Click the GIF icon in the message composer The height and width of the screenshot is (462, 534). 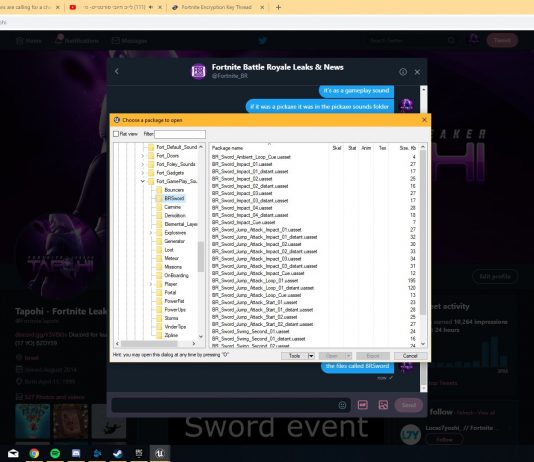(x=363, y=404)
